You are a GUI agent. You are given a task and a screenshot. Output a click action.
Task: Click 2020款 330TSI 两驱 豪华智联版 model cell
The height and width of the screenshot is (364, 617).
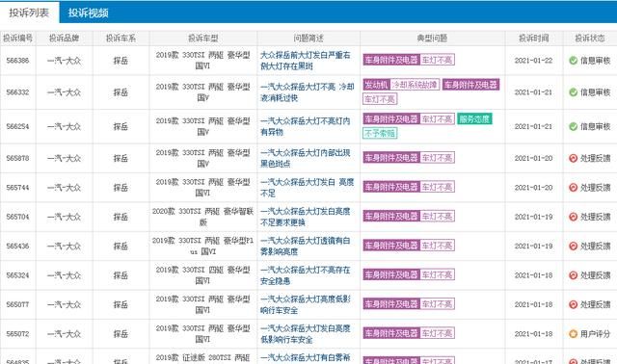(x=203, y=217)
